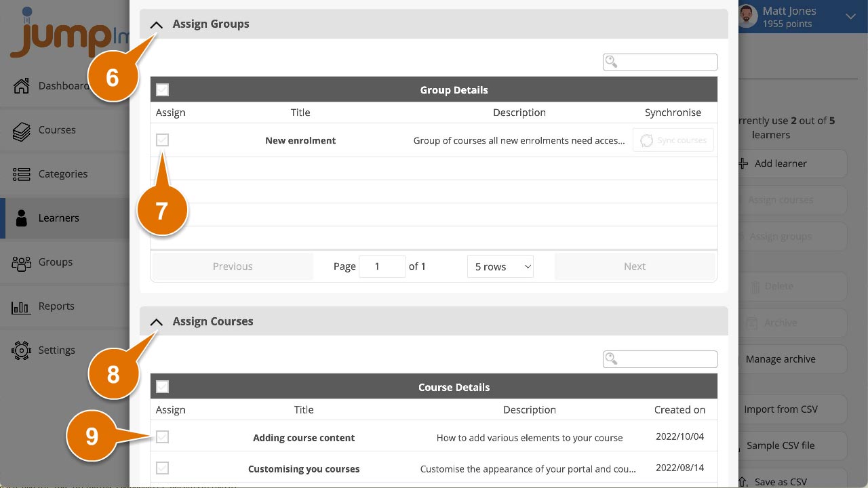The width and height of the screenshot is (868, 488).
Task: Click the Reports bar chart icon
Action: coord(22,307)
